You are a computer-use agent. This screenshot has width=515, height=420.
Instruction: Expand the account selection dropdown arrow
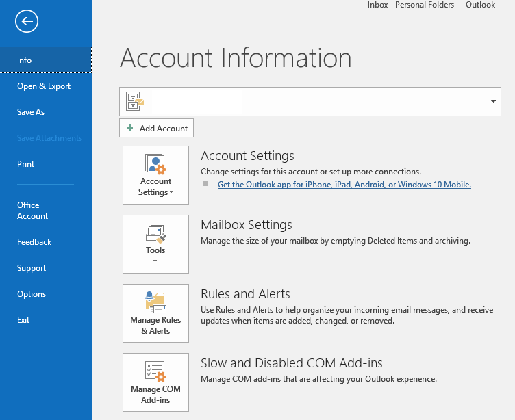click(493, 101)
